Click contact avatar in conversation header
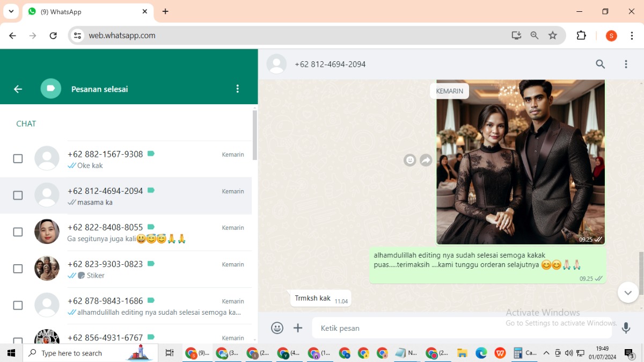Viewport: 644px width, 362px height. click(x=277, y=64)
